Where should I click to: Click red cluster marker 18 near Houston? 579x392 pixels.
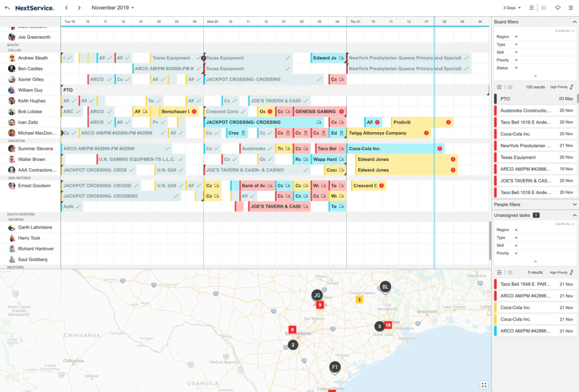coord(388,325)
